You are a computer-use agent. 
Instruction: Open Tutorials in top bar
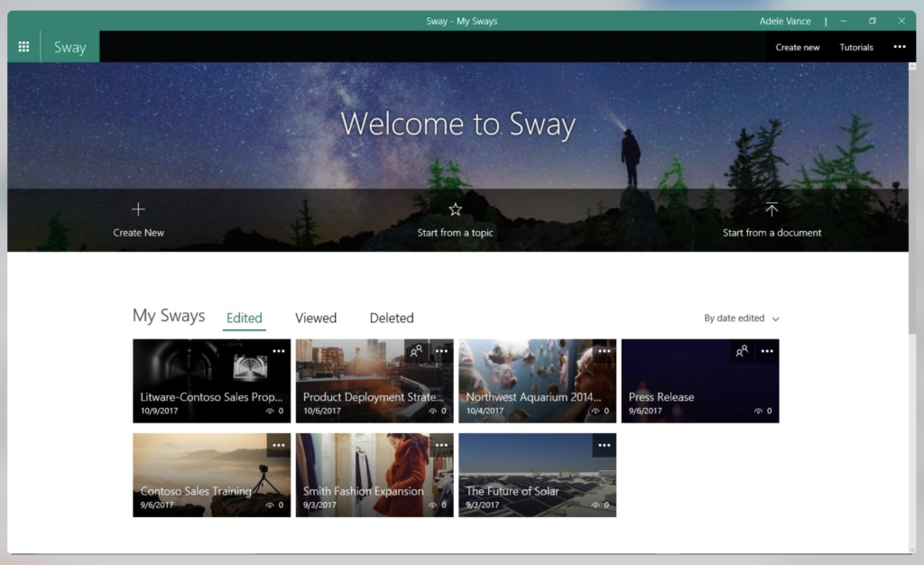tap(856, 47)
